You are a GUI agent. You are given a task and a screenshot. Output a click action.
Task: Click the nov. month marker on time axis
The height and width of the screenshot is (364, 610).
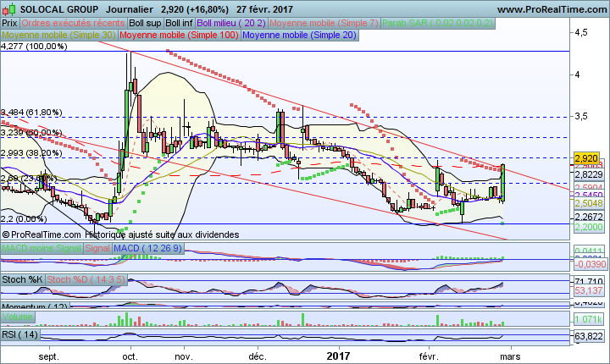(183, 356)
